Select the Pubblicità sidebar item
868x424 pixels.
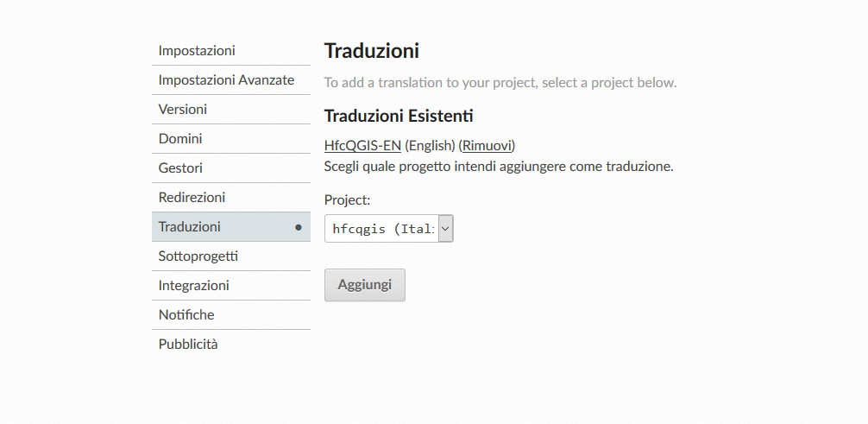click(x=188, y=345)
